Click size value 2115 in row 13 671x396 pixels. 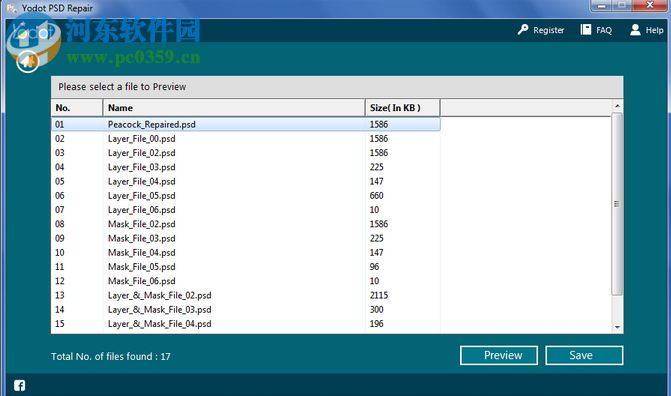pyautogui.click(x=379, y=295)
